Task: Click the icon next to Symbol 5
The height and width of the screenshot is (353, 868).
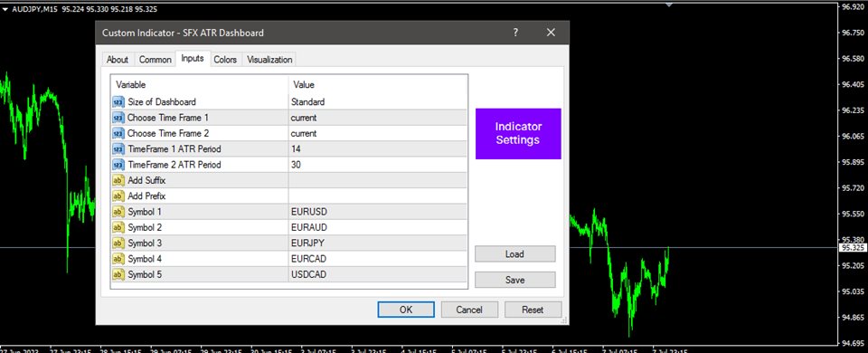Action: point(118,274)
